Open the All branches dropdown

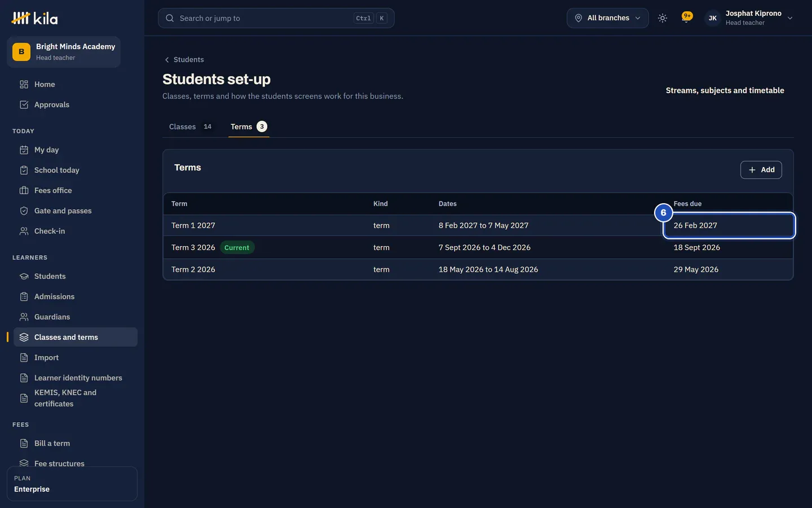[608, 18]
